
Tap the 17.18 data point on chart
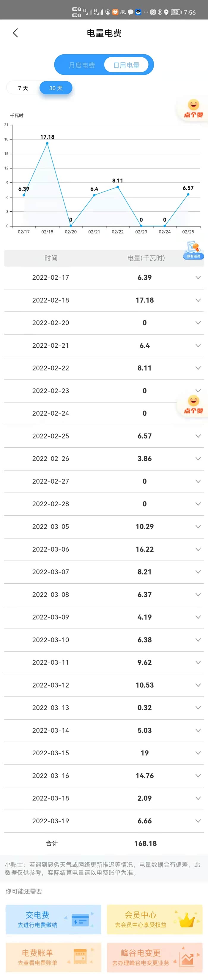point(47,143)
